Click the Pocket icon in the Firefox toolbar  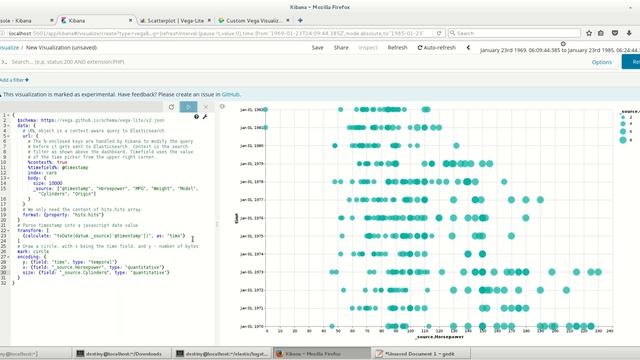coord(615,33)
